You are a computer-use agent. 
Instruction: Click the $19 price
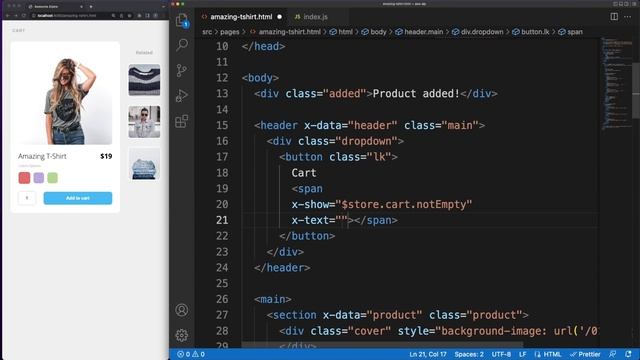106,156
